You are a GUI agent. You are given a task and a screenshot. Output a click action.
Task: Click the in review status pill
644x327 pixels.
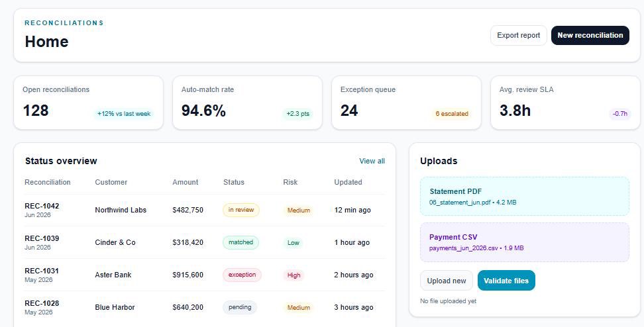coord(241,210)
